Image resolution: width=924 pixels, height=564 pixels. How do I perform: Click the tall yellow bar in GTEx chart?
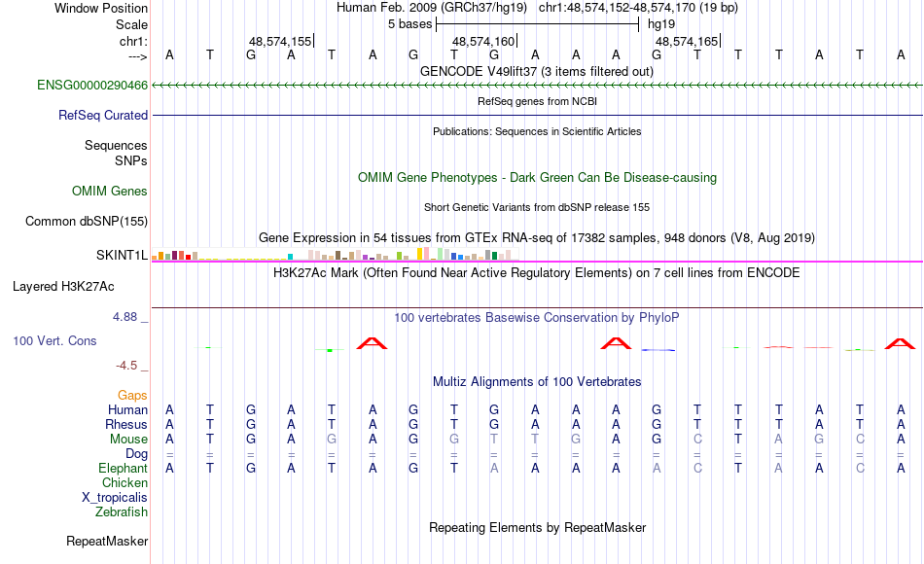[x=420, y=254]
